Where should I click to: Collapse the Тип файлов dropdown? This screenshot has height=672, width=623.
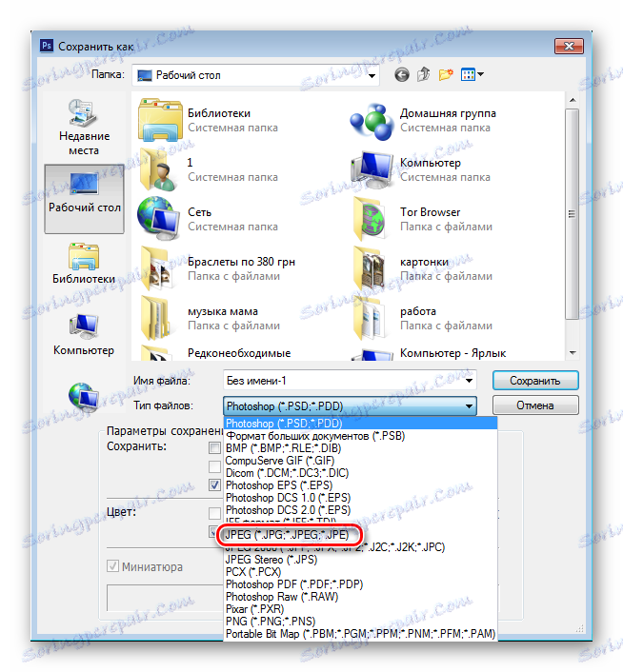[470, 405]
